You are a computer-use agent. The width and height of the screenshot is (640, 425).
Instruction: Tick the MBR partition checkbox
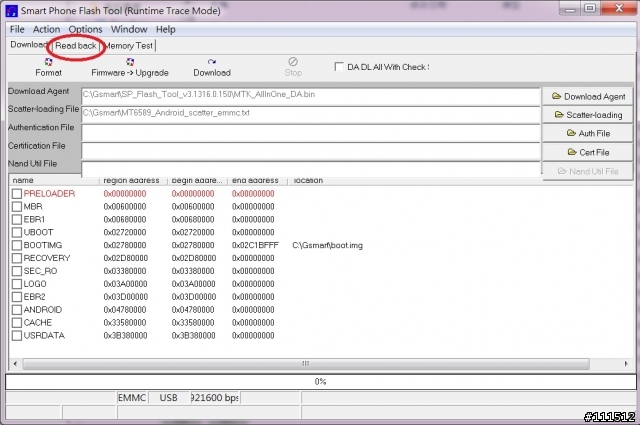(17, 207)
